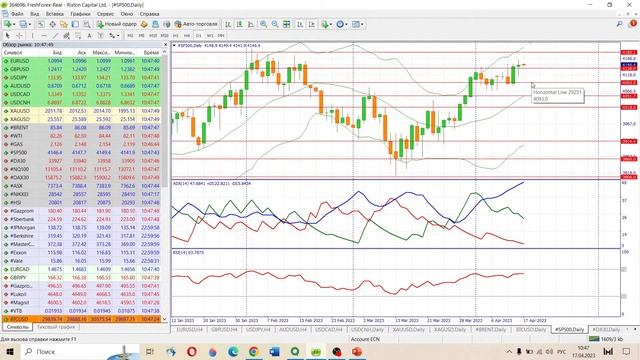The height and width of the screenshot is (360, 640).
Task: Select the Crosshair tool
Action: tap(19, 36)
